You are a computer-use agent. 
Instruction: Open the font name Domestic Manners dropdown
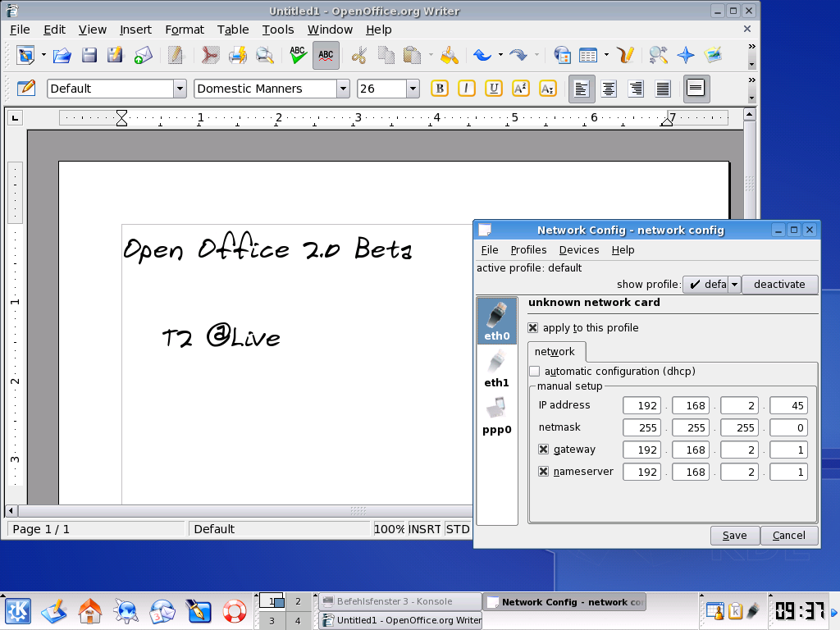click(x=344, y=89)
